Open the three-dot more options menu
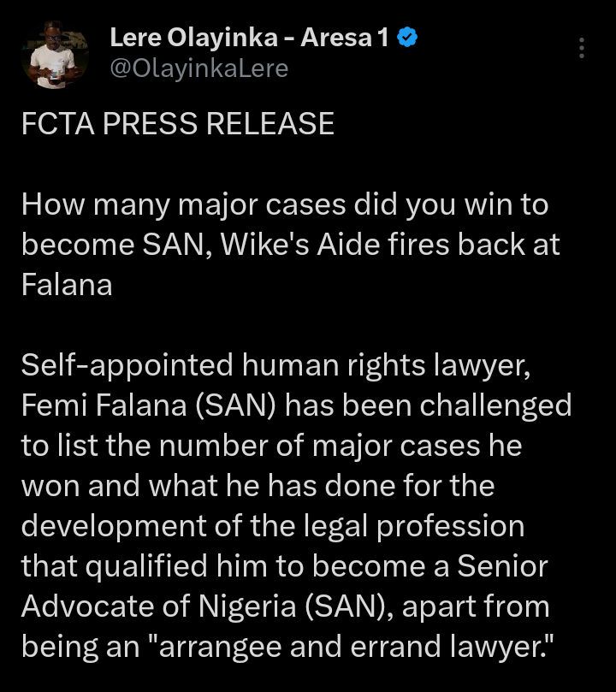This screenshot has height=692, width=616. [582, 48]
